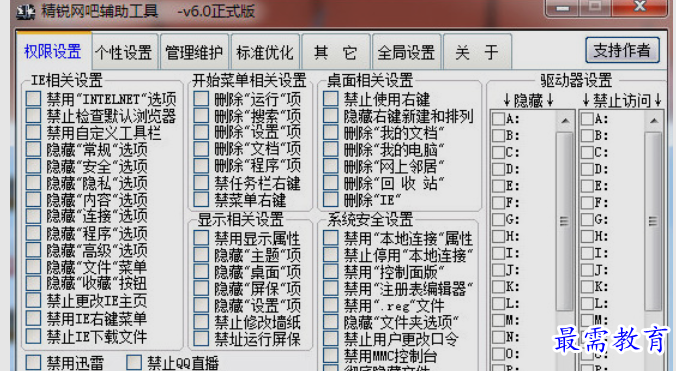
Task: Toggle 删除"回收站"
Action: coord(331,183)
